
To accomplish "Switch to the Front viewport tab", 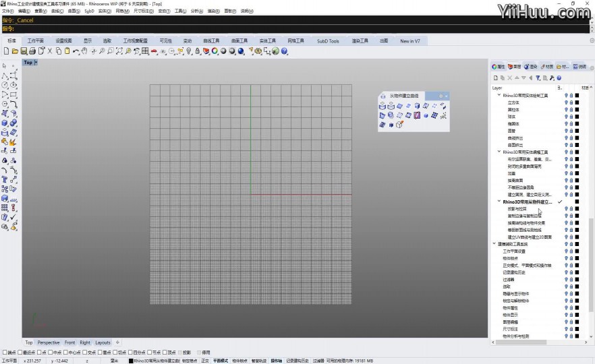I will pyautogui.click(x=70, y=342).
